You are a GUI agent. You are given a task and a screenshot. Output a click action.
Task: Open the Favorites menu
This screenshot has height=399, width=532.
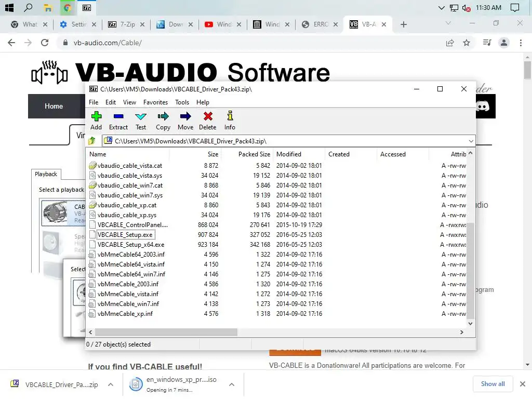(x=155, y=102)
